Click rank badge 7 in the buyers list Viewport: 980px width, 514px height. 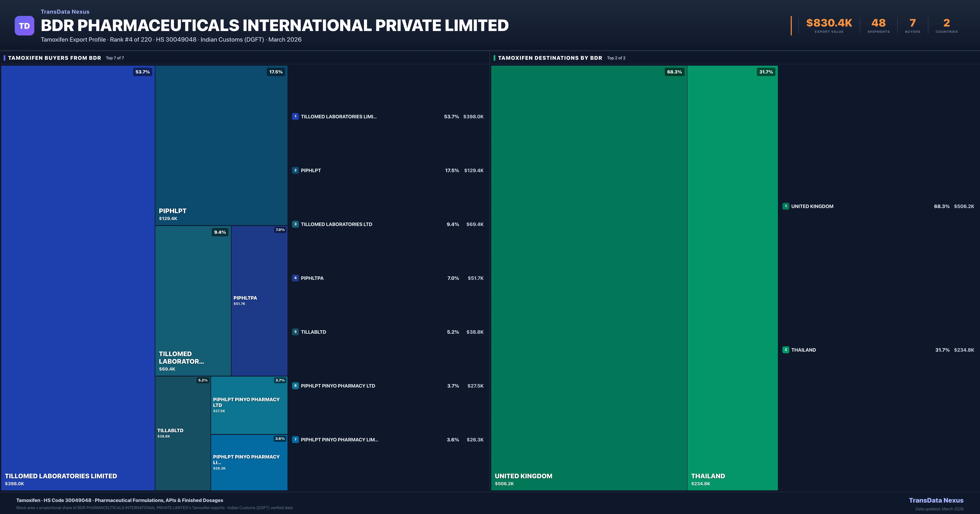click(x=295, y=440)
